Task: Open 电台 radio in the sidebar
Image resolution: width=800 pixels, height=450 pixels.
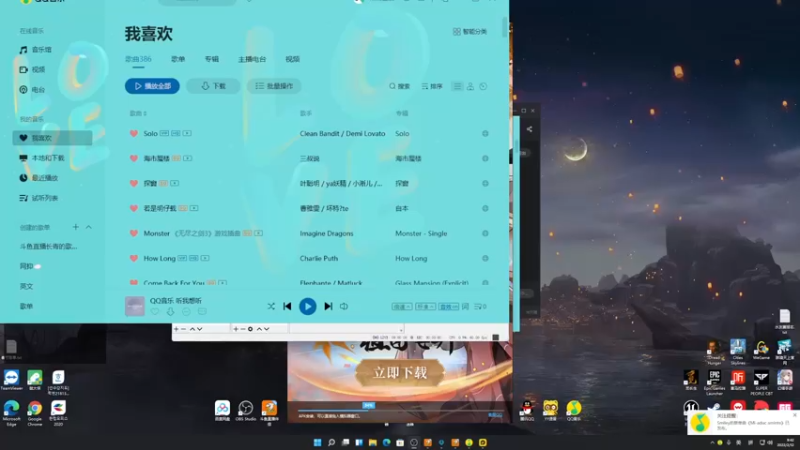Action: tap(33, 89)
